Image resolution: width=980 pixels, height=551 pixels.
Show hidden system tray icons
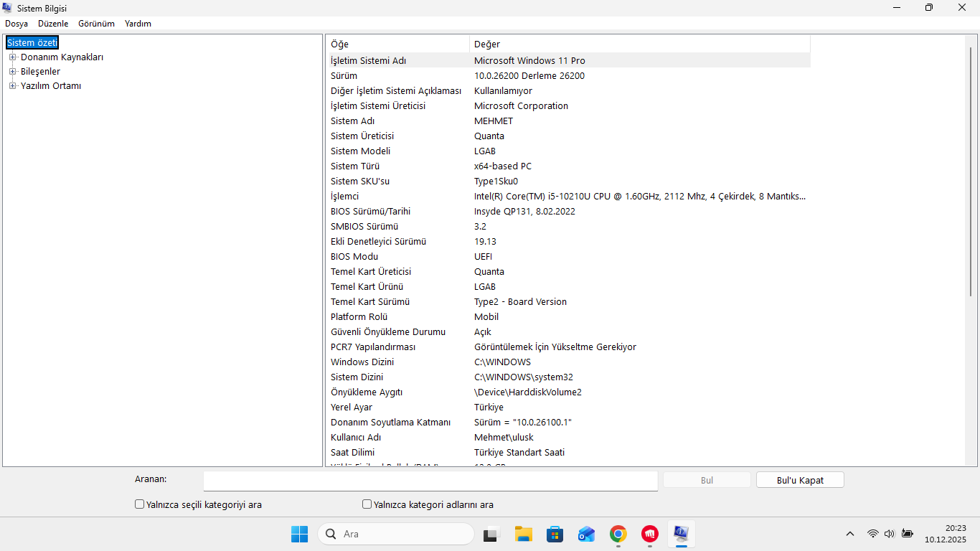pyautogui.click(x=850, y=534)
